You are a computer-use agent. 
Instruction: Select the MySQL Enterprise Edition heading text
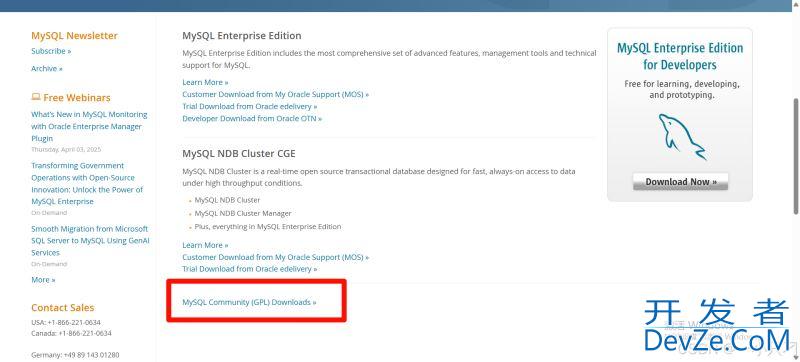(x=242, y=36)
